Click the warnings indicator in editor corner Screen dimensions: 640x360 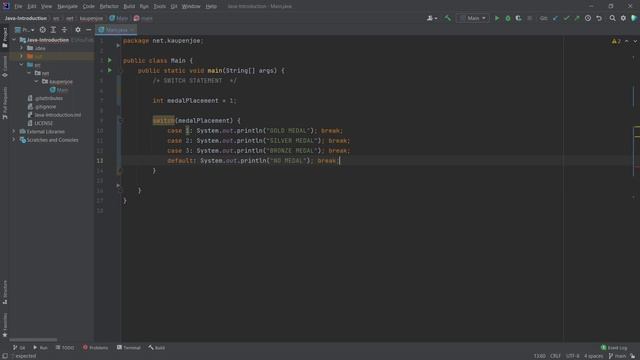[x=616, y=41]
